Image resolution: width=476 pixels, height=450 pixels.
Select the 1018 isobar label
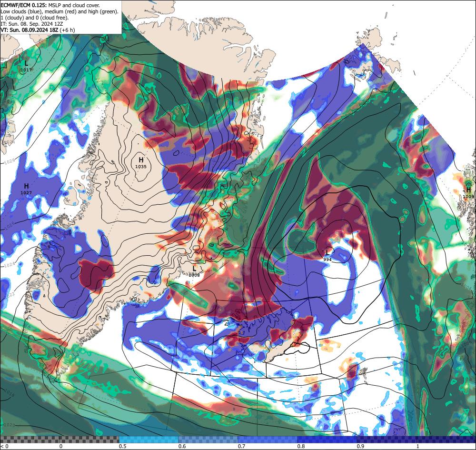10,394
